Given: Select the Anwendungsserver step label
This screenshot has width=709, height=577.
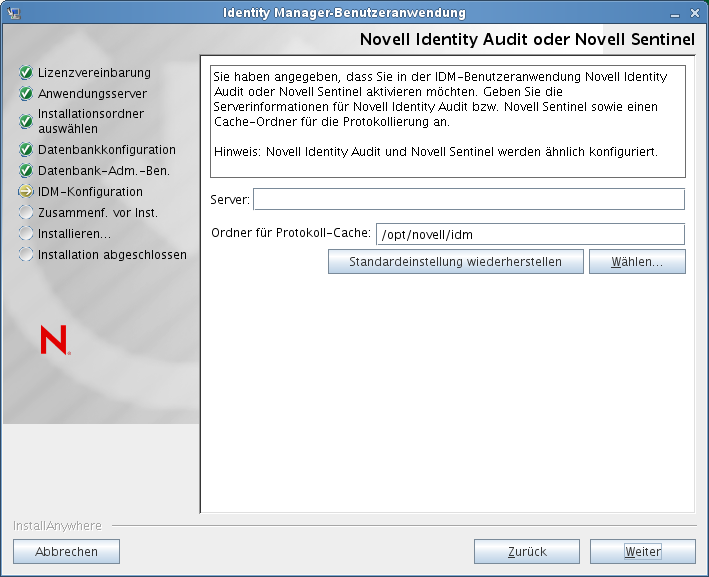Looking at the screenshot, I should (92, 94).
